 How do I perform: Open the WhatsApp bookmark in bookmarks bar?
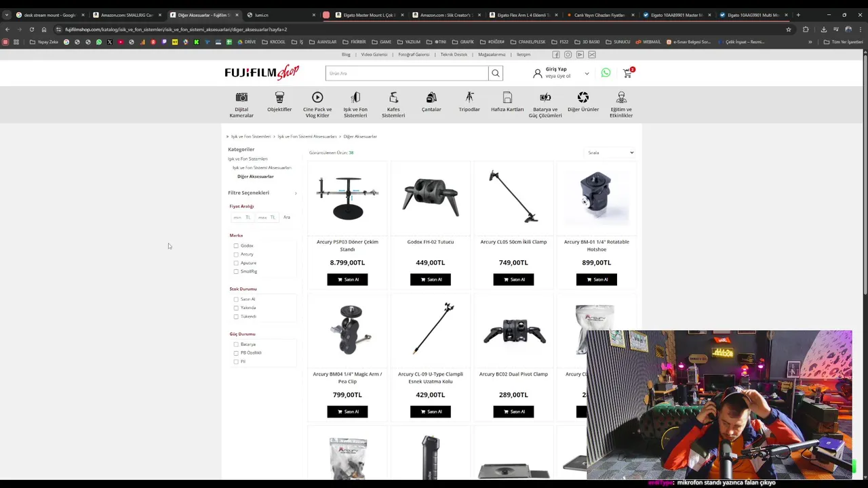pos(99,42)
